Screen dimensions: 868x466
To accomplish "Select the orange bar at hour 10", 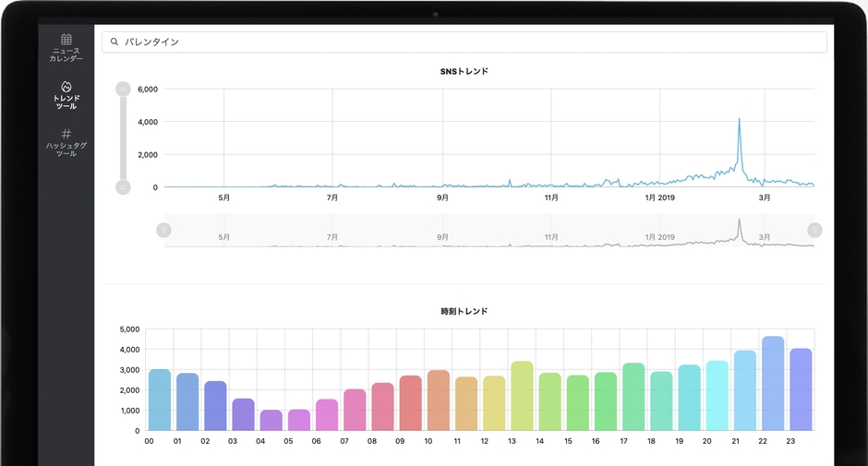I will tap(439, 400).
